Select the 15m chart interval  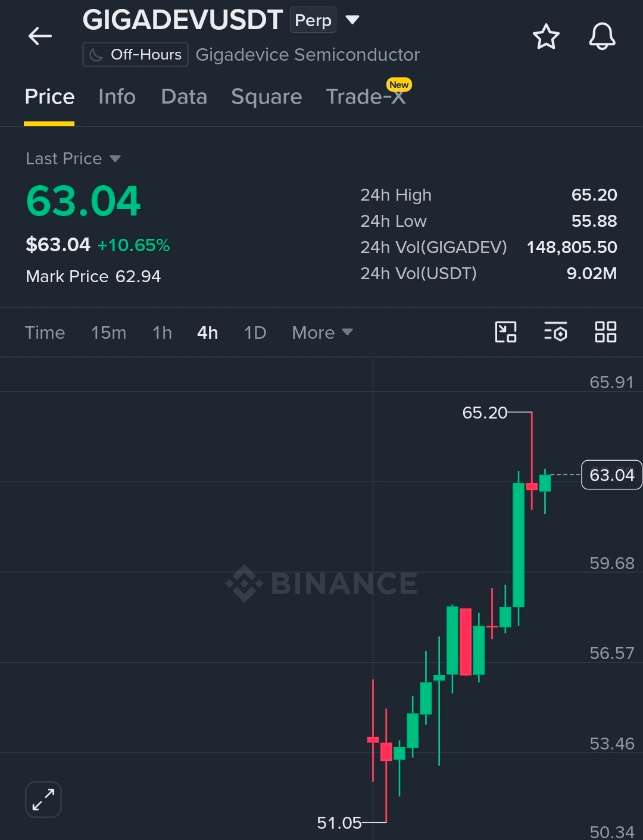(108, 332)
